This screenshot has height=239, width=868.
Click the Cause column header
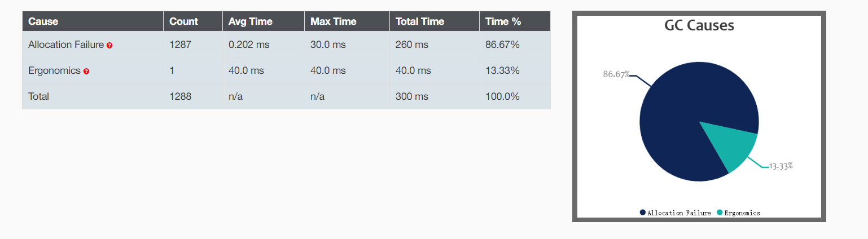pyautogui.click(x=43, y=21)
